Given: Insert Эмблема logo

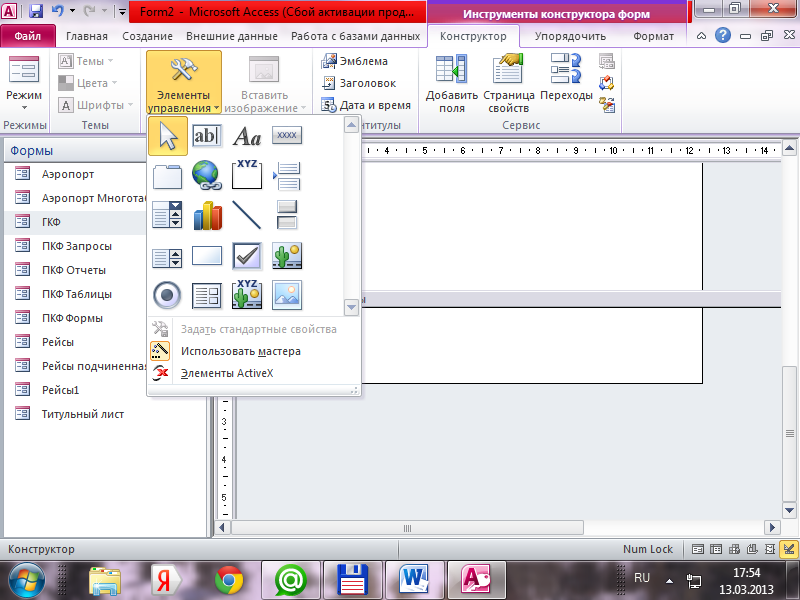Looking at the screenshot, I should tap(354, 61).
